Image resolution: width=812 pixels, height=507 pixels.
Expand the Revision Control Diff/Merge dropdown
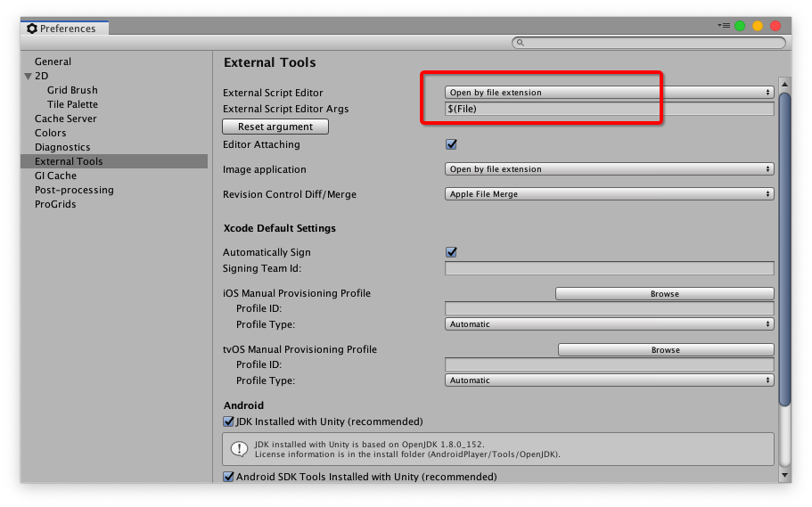(609, 194)
